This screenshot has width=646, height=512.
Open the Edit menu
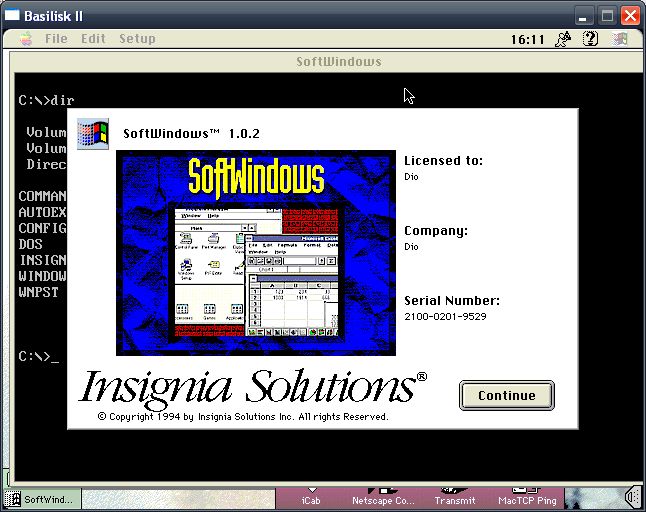click(93, 39)
